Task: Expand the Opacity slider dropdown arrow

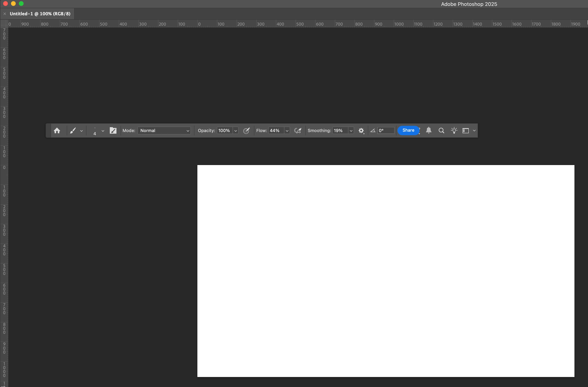Action: (x=235, y=131)
